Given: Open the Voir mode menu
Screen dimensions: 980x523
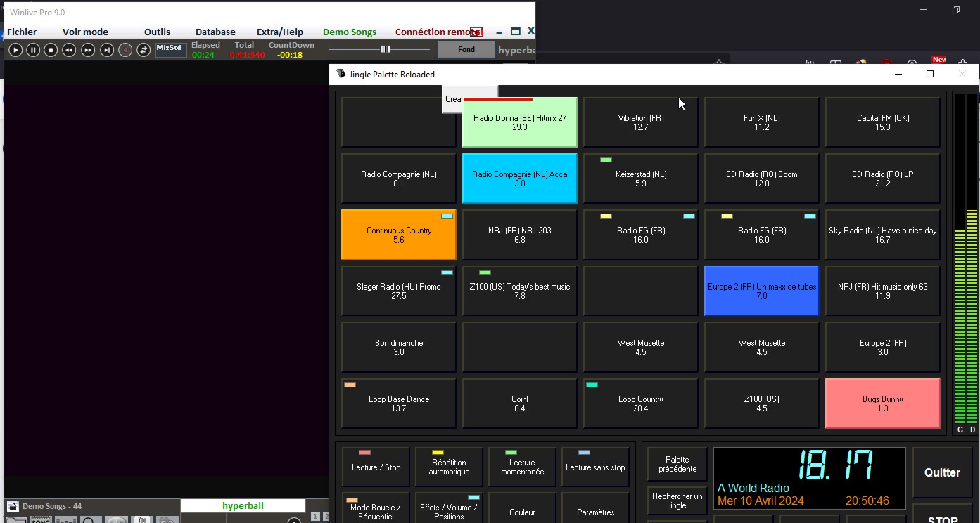Looking at the screenshot, I should (x=85, y=32).
